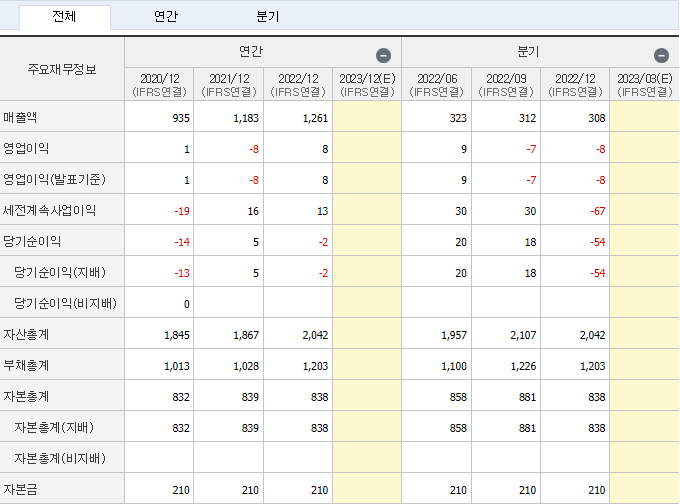Click the 당기순이익(지배) row label
The width and height of the screenshot is (680, 504).
tap(60, 273)
